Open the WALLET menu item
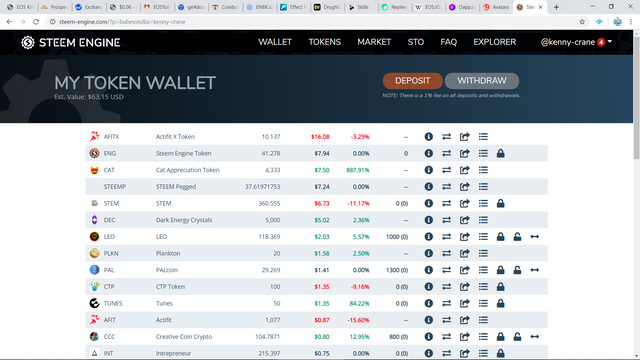This screenshot has height=360, width=640. 275,42
